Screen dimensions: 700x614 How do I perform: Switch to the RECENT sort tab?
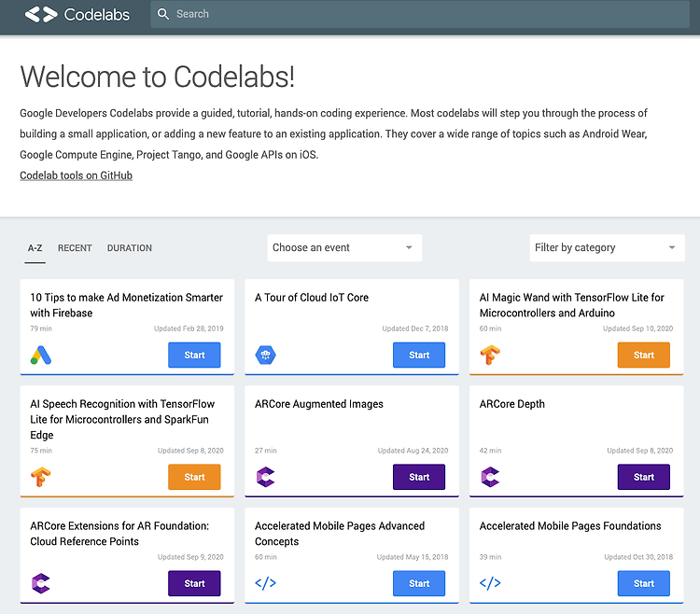click(x=75, y=248)
